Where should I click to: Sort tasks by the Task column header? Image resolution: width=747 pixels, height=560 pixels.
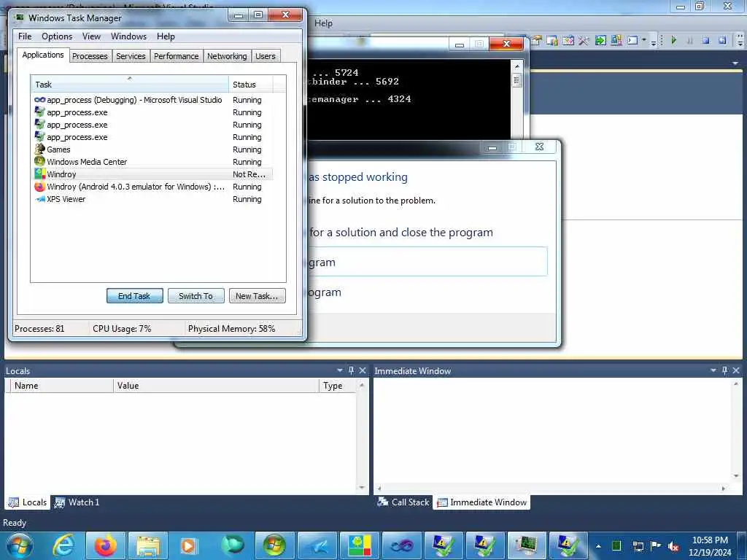(x=130, y=85)
